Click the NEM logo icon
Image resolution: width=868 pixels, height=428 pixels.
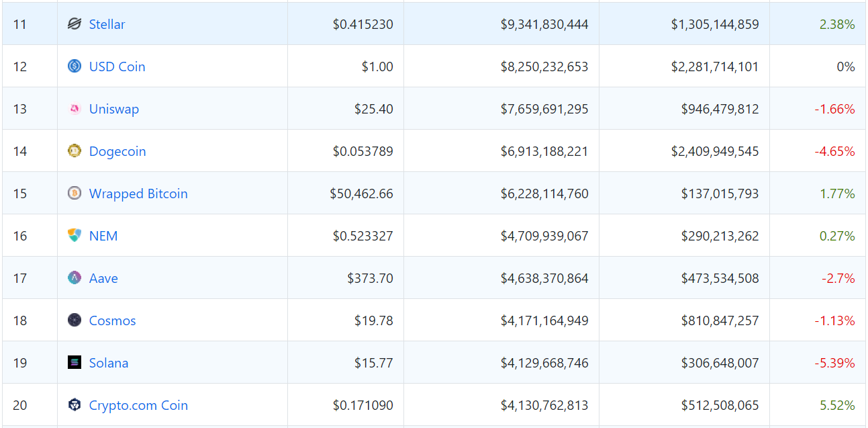75,236
